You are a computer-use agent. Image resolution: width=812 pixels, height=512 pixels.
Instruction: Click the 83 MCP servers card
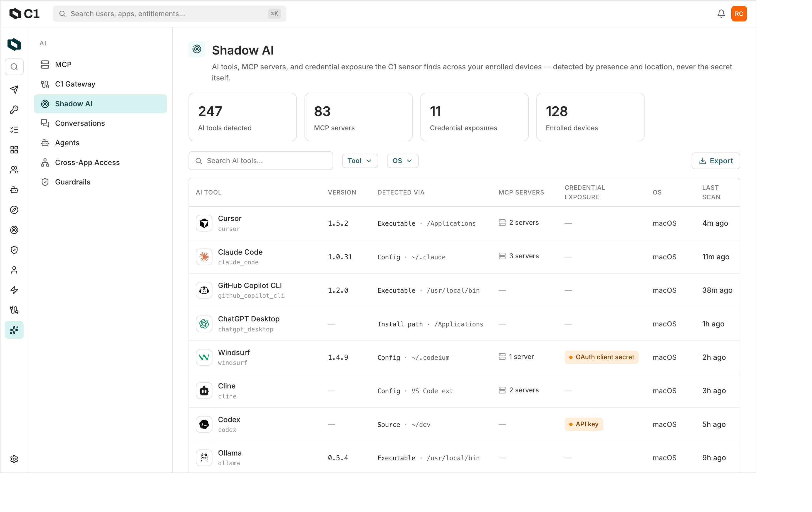click(x=358, y=117)
